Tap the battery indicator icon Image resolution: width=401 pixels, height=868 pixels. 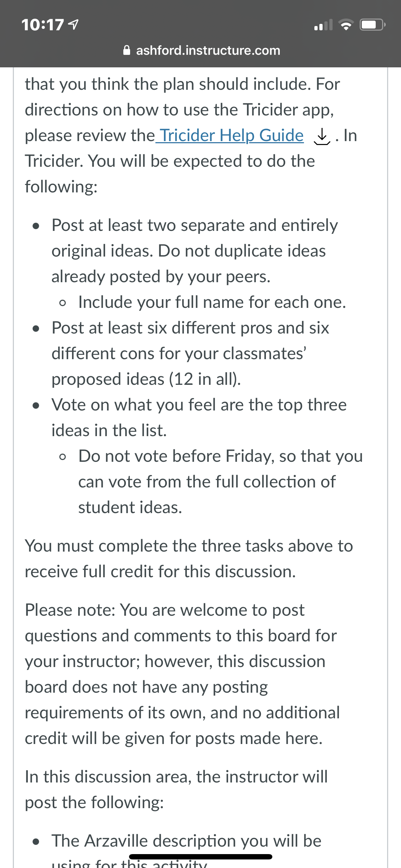[372, 25]
